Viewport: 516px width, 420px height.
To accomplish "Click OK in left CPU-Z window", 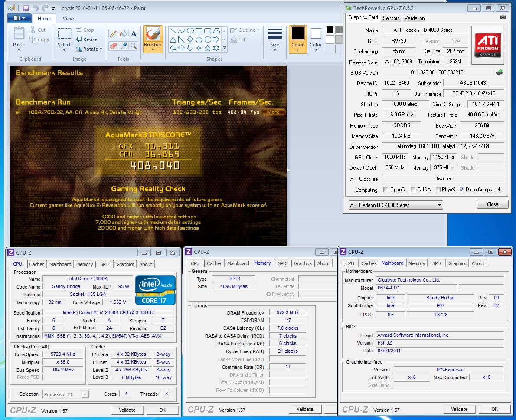I will point(163,410).
